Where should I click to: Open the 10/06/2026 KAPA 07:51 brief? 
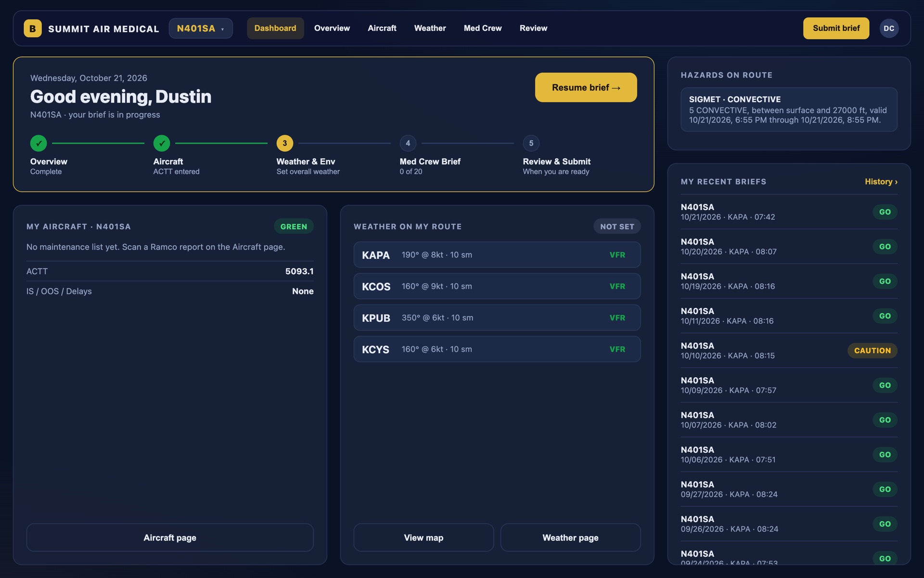(789, 455)
